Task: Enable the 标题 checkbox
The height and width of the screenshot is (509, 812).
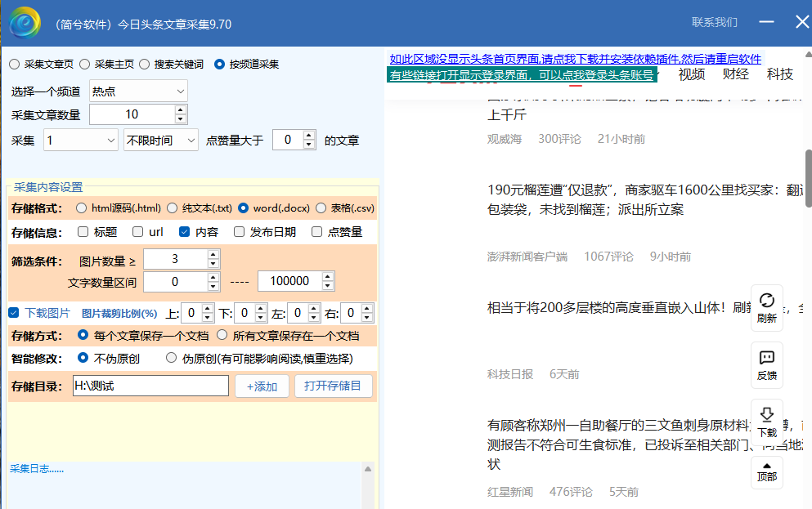Action: (83, 232)
